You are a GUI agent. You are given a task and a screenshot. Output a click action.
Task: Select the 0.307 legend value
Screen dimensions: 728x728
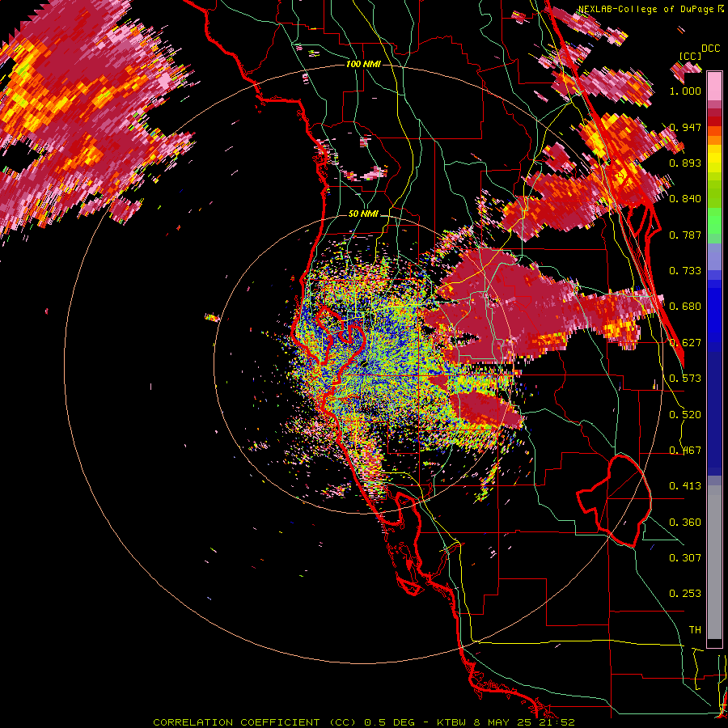point(685,557)
